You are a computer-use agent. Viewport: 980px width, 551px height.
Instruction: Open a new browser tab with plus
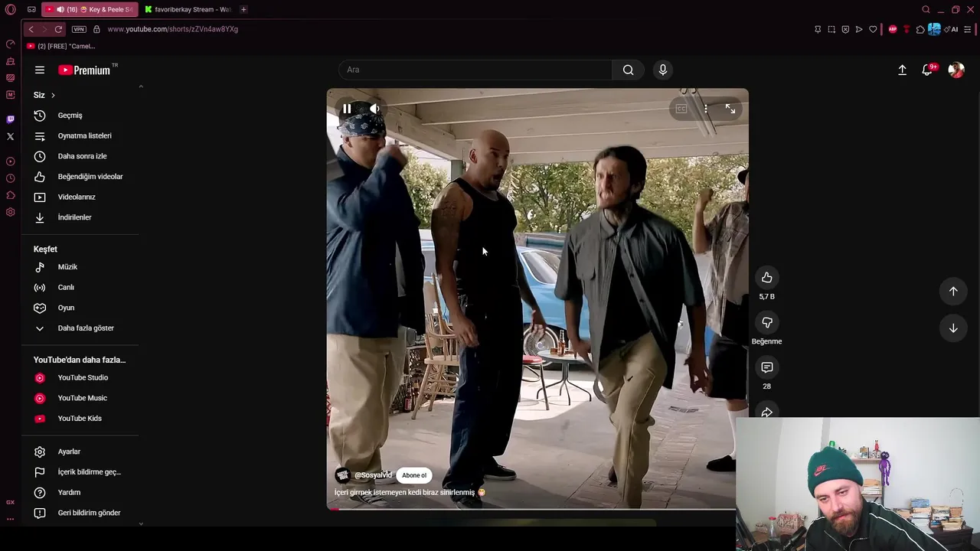pos(243,9)
